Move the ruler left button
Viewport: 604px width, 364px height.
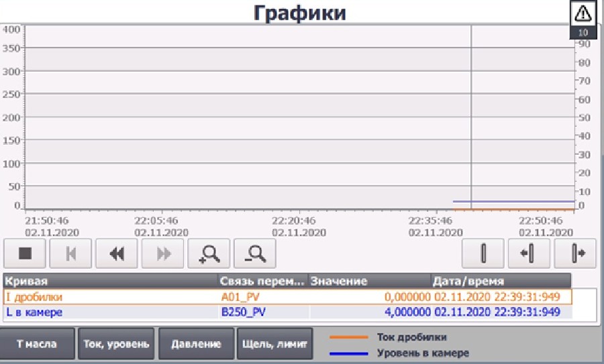pos(529,253)
